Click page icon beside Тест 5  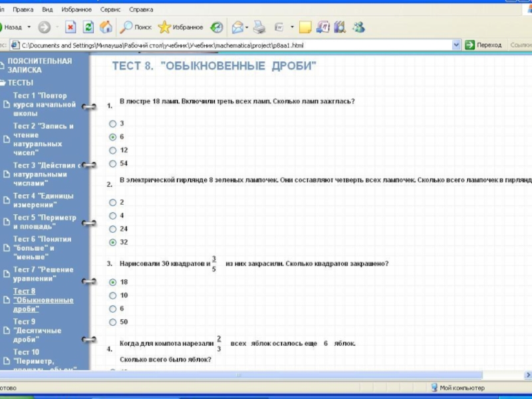pos(7,222)
